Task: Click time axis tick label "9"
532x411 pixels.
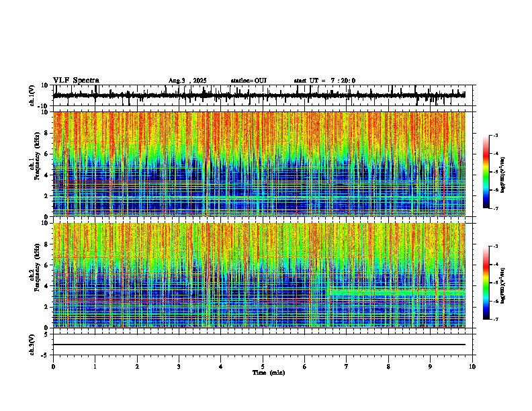Action: tap(430, 367)
